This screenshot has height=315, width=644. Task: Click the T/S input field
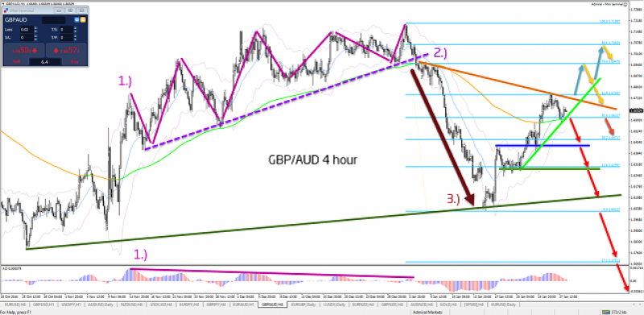click(67, 30)
